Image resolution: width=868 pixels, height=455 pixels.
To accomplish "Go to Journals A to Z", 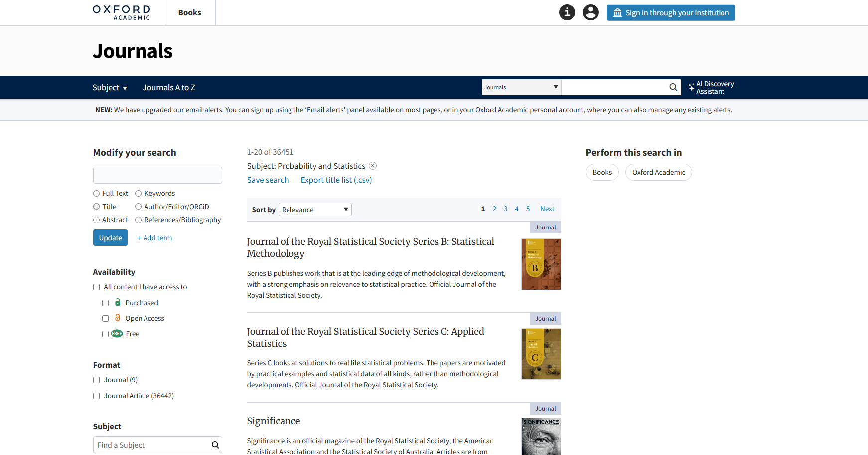I will pos(169,88).
